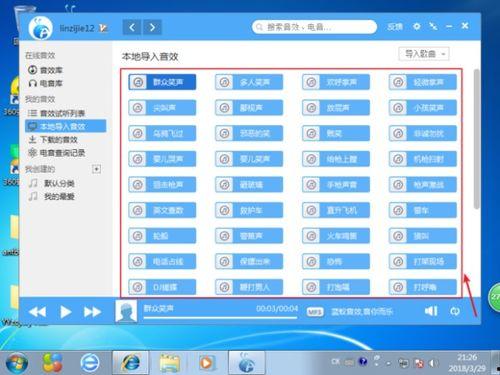
Task: Mute the player volume speaker
Action: point(431,311)
